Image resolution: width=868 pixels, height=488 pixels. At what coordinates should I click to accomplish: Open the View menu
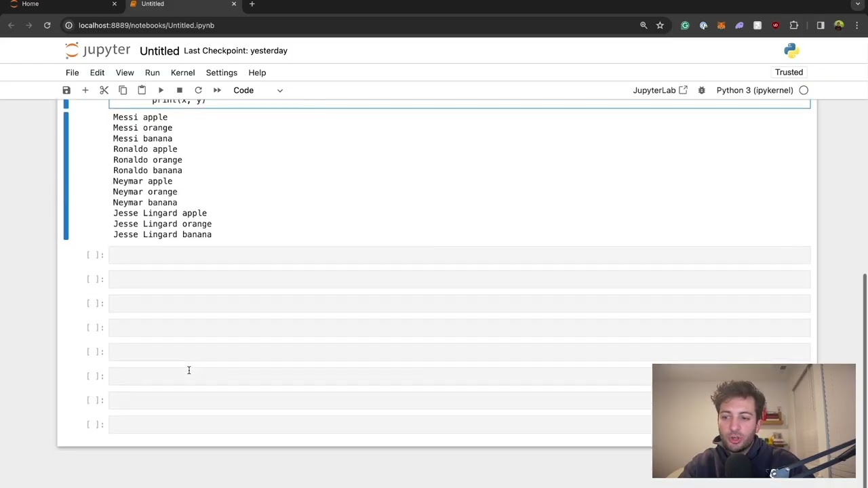click(125, 73)
